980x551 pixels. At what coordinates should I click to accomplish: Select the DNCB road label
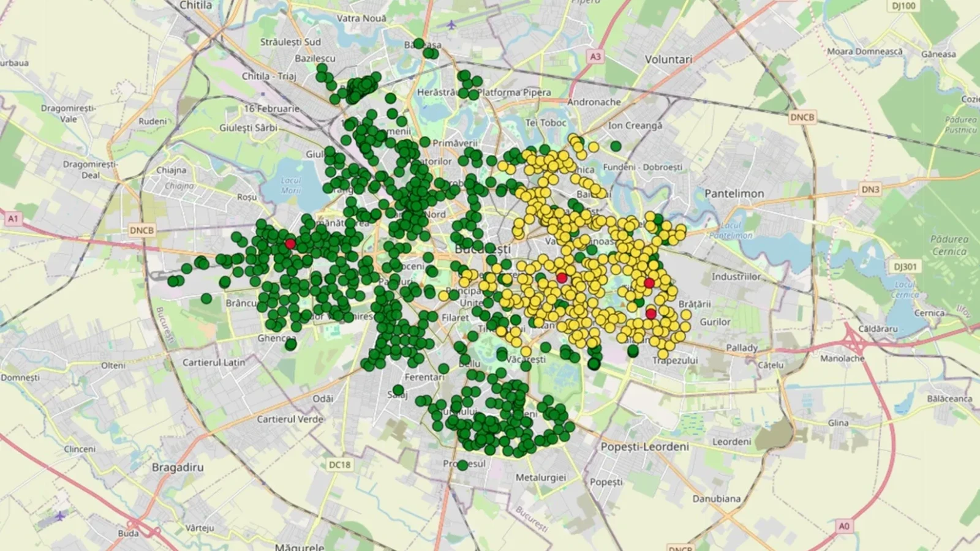coord(141,231)
